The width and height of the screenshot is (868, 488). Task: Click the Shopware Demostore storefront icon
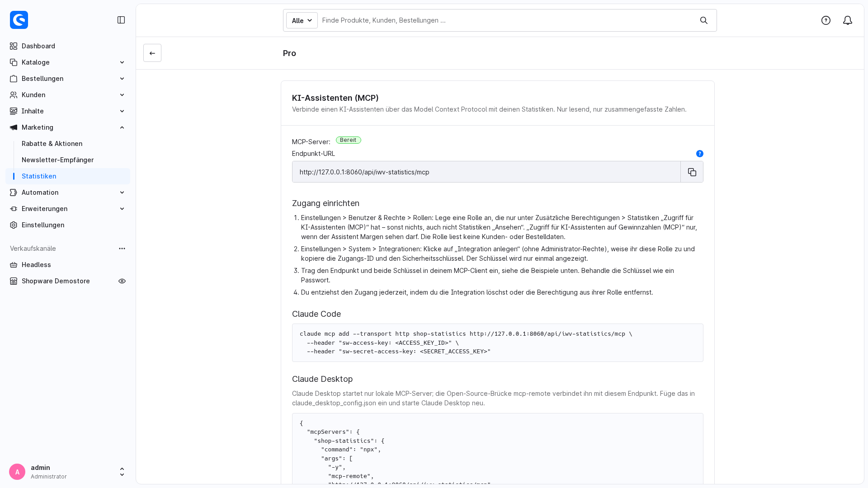tap(14, 281)
